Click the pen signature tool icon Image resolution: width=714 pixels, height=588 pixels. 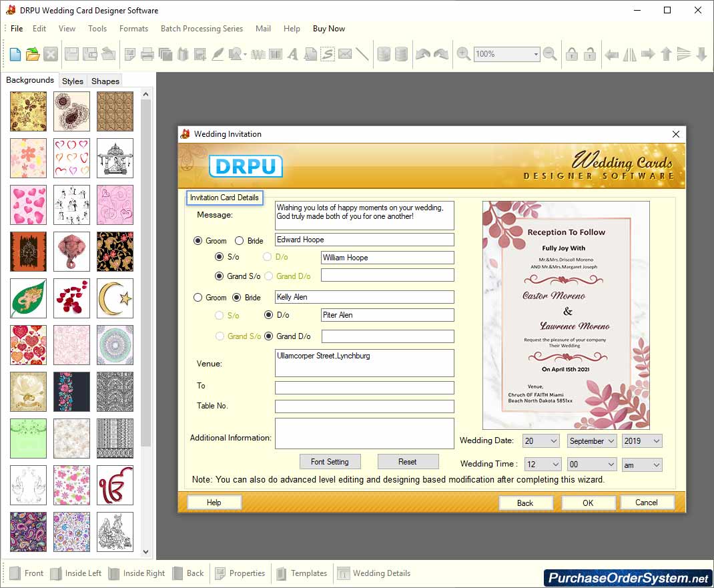tap(218, 54)
